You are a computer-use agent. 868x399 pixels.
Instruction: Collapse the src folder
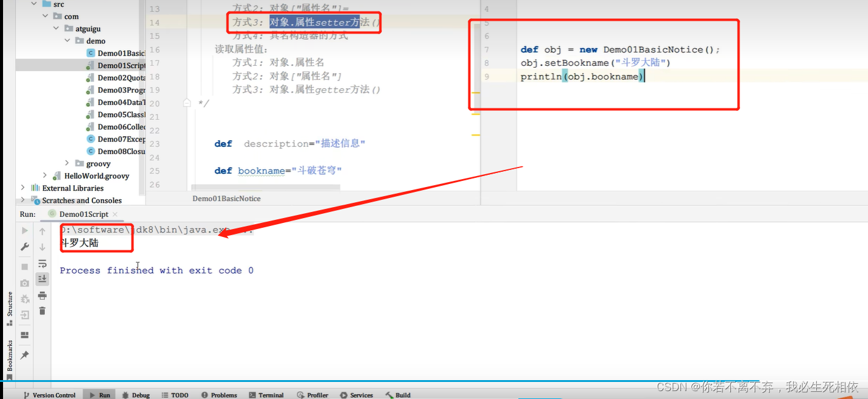(34, 4)
